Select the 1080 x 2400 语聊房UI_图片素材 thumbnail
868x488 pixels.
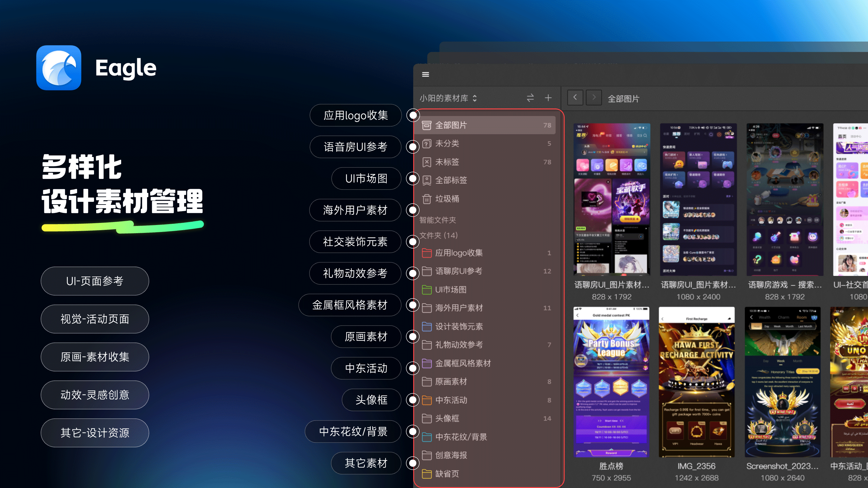pos(698,199)
